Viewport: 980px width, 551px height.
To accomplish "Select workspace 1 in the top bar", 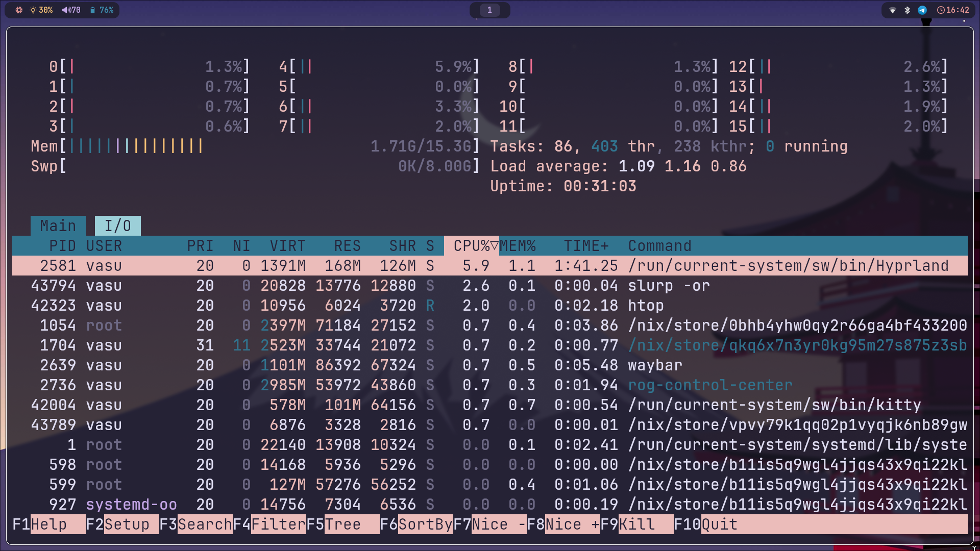I will click(489, 10).
